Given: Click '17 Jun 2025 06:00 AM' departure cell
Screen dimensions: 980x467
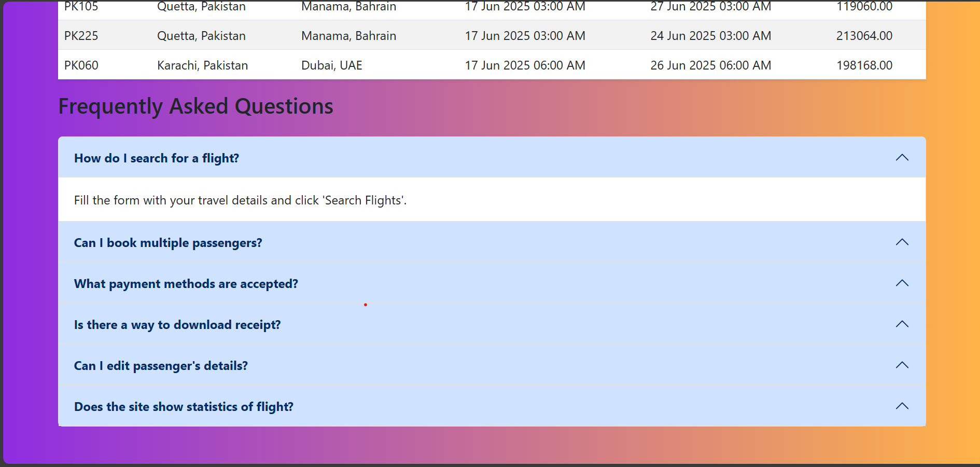Looking at the screenshot, I should [x=525, y=65].
